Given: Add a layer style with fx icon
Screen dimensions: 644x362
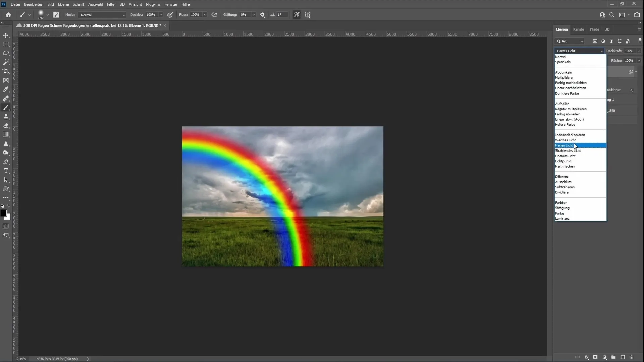Looking at the screenshot, I should (586, 357).
